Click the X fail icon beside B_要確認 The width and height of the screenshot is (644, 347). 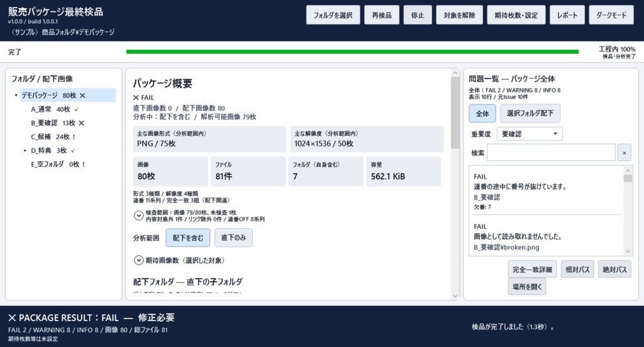(x=81, y=123)
